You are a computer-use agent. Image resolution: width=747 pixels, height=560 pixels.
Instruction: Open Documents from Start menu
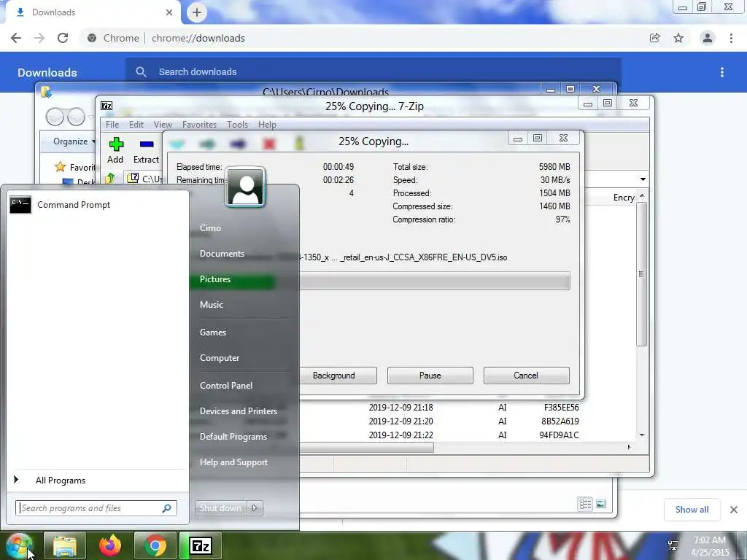[x=222, y=254]
